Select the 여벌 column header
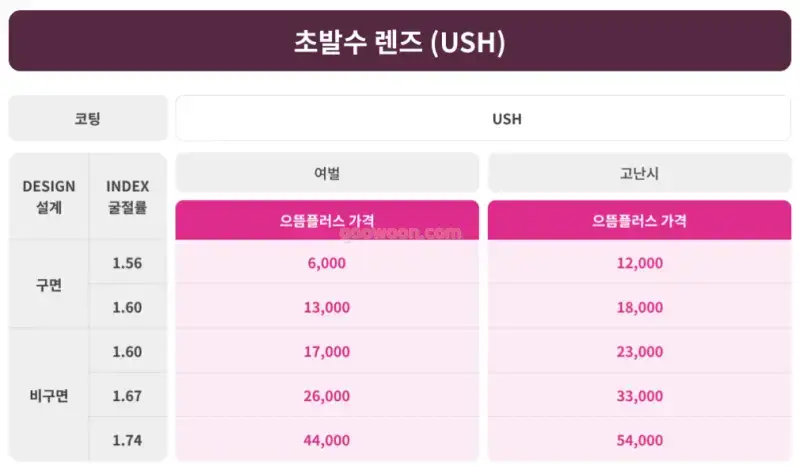This screenshot has height=470, width=800. click(x=327, y=172)
